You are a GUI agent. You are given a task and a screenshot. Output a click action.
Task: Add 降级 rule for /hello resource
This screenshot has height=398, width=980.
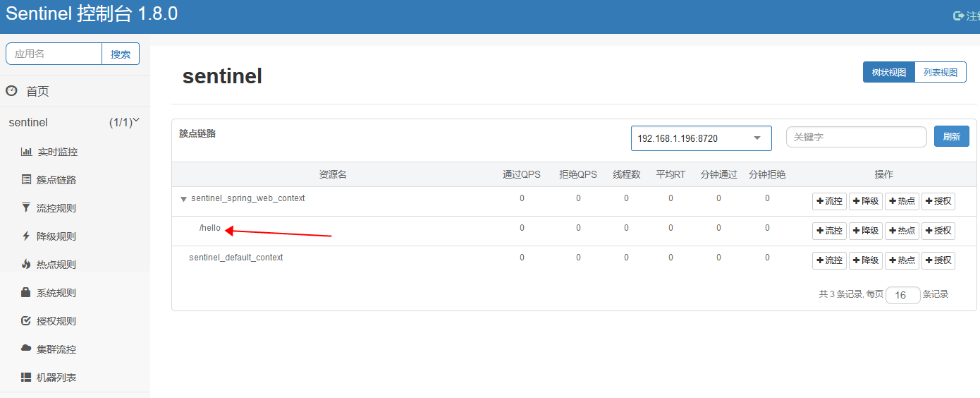pos(866,231)
